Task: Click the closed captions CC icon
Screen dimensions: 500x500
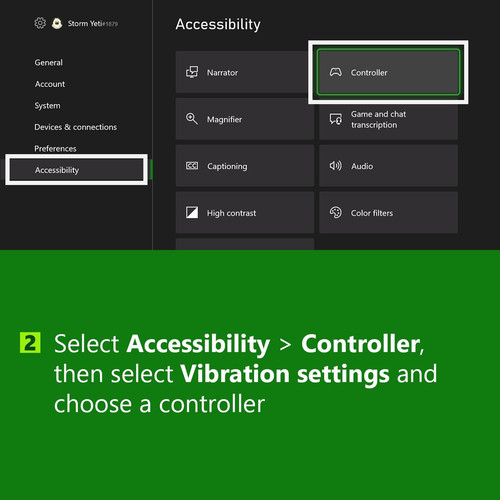Action: (192, 166)
